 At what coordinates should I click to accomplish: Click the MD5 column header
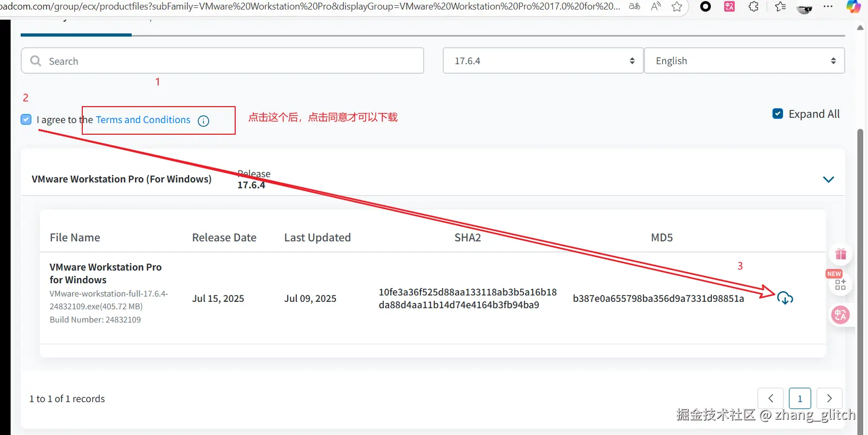tap(662, 238)
